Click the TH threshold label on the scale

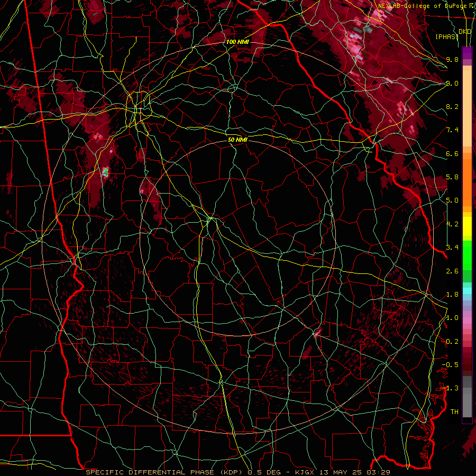(x=454, y=412)
